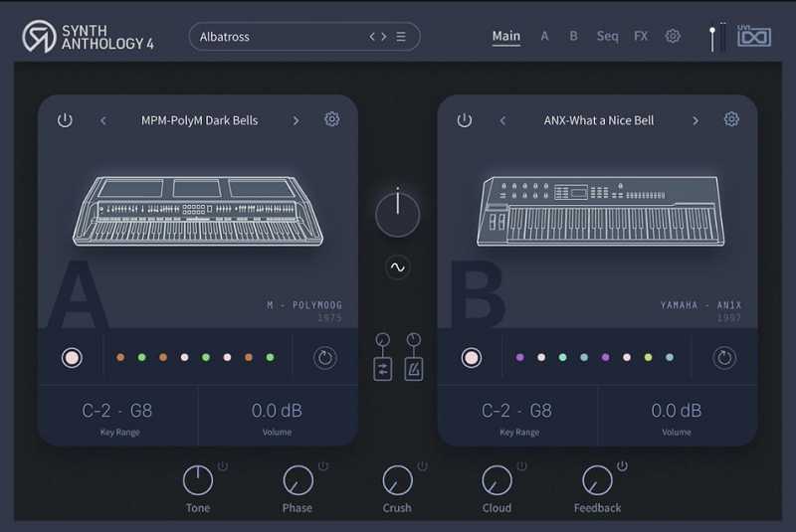Open global settings gear in header

pos(673,36)
